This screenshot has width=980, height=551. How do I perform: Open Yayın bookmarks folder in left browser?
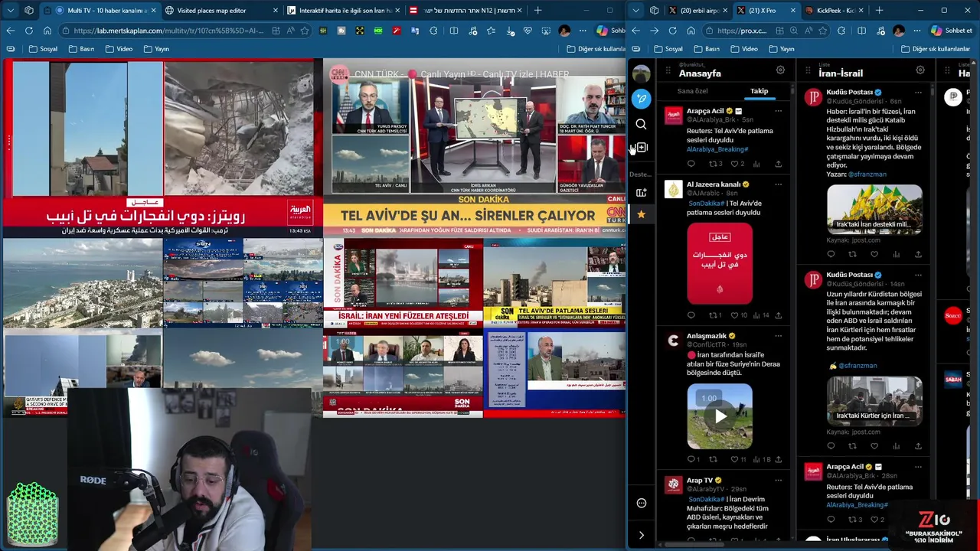[156, 49]
